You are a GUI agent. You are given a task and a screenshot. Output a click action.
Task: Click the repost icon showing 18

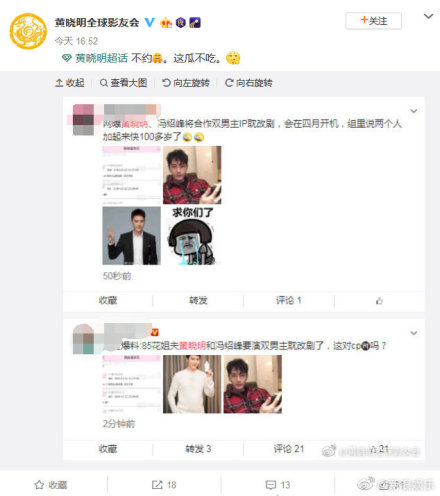click(164, 485)
